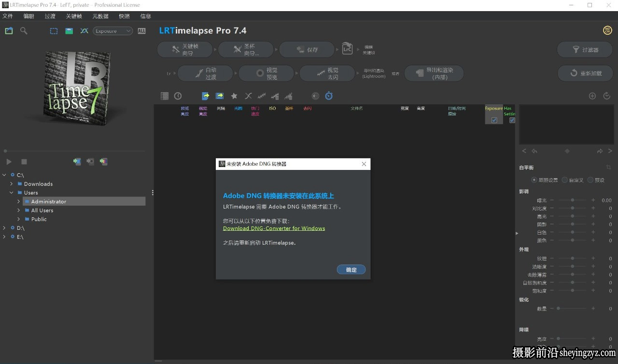The width and height of the screenshot is (618, 364).
Task: Open the 信息 menu
Action: pyautogui.click(x=146, y=16)
